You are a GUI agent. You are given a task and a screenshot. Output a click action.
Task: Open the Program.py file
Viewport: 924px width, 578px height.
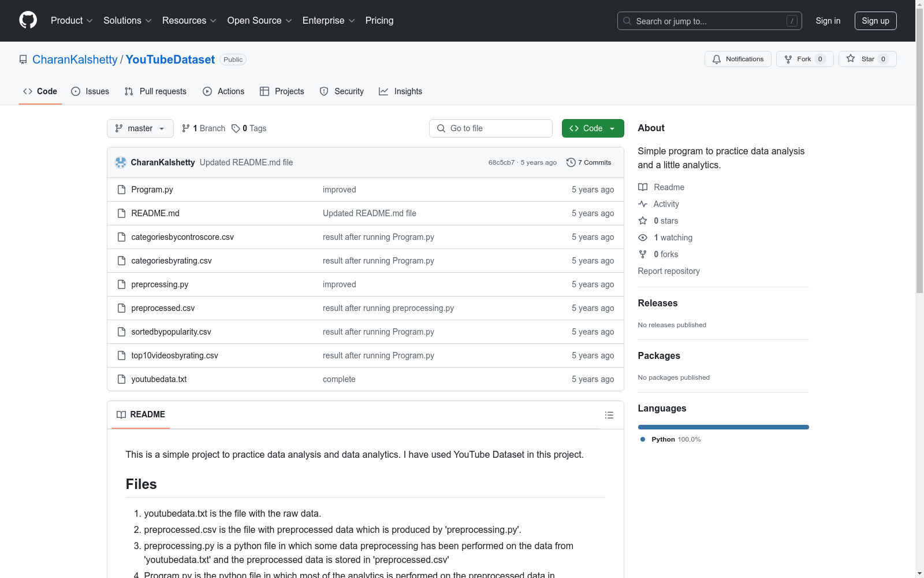point(152,190)
